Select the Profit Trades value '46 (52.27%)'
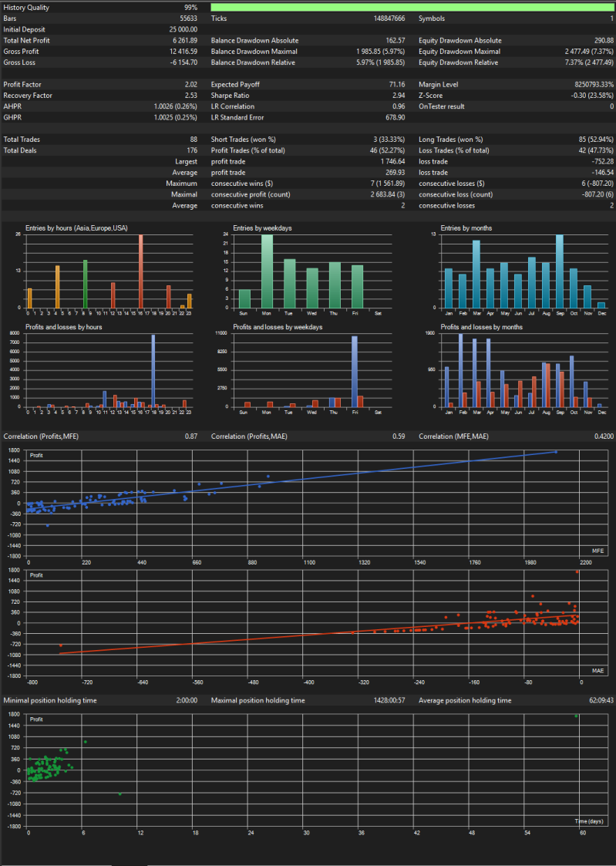616x866 pixels. (x=388, y=151)
